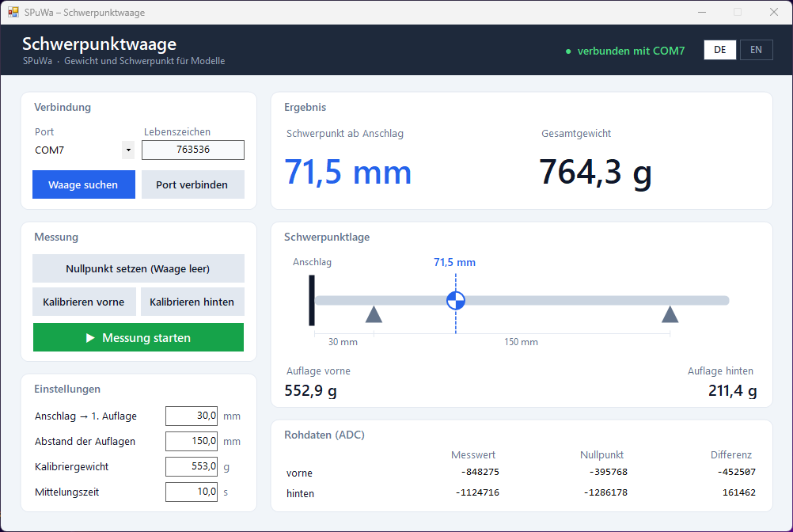Close the SPuWa window
The width and height of the screenshot is (793, 532).
tap(774, 12)
